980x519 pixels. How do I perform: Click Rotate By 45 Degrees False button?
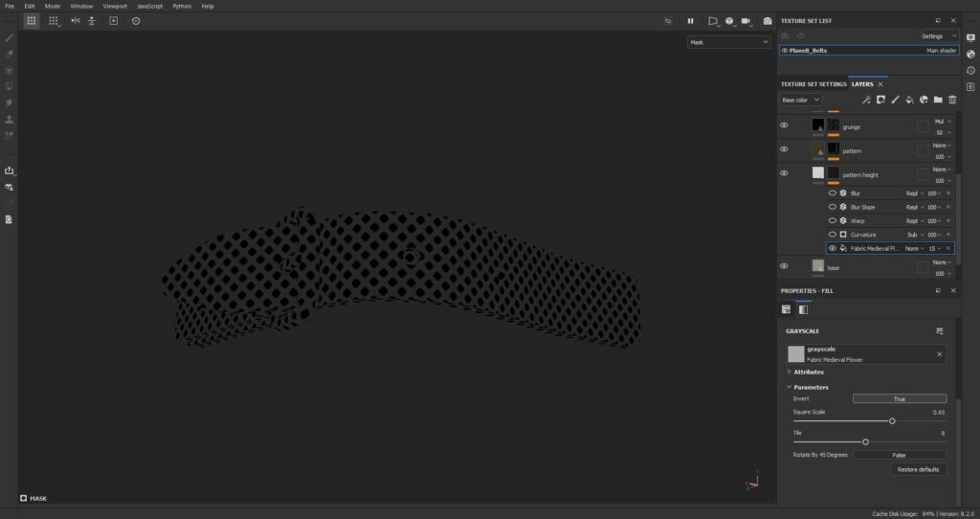[900, 455]
